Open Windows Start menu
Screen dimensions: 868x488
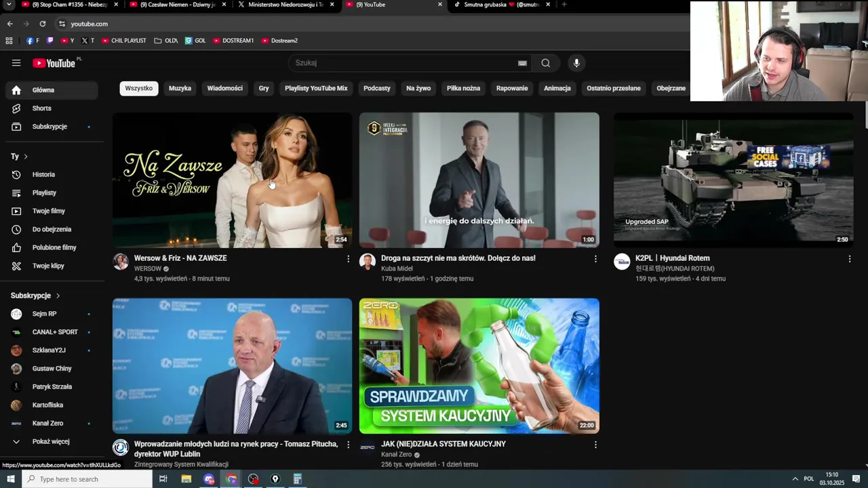pyautogui.click(x=10, y=479)
